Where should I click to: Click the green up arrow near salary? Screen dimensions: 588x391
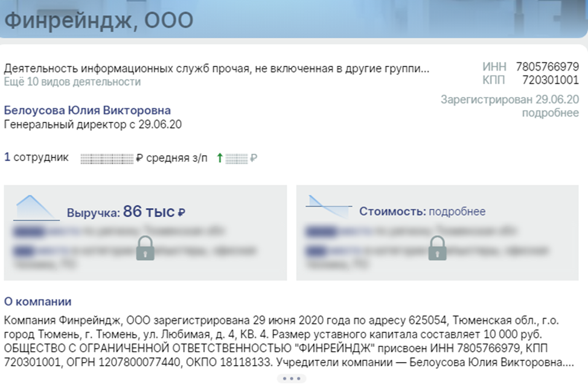click(x=220, y=158)
